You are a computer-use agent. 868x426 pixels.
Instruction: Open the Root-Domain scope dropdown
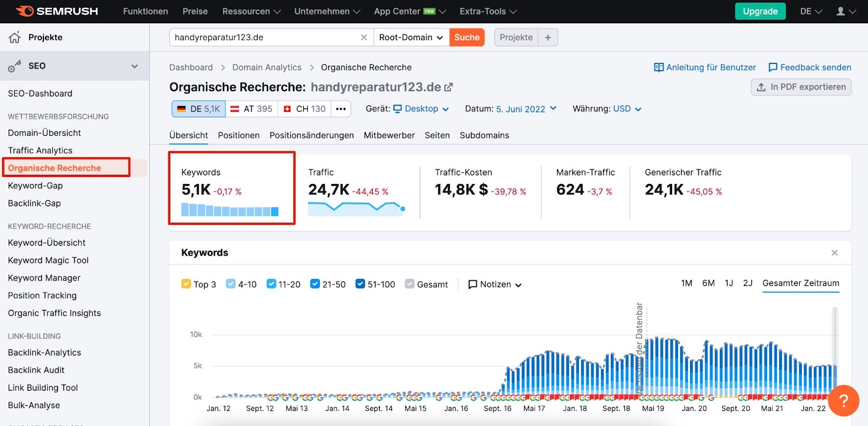click(x=411, y=37)
